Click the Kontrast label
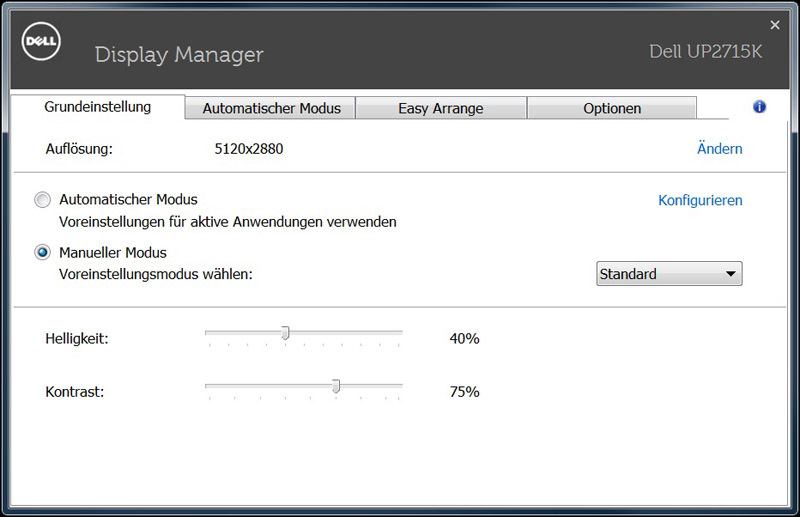 click(x=74, y=391)
